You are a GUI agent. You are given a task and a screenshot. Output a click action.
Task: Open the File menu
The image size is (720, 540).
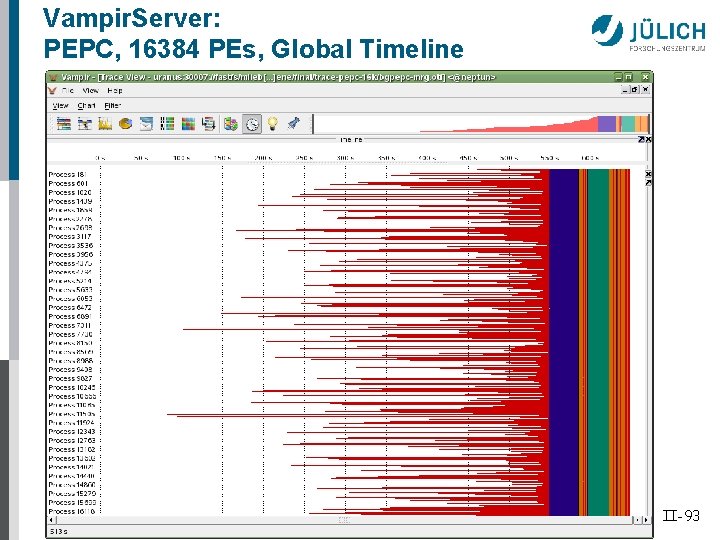pos(68,90)
